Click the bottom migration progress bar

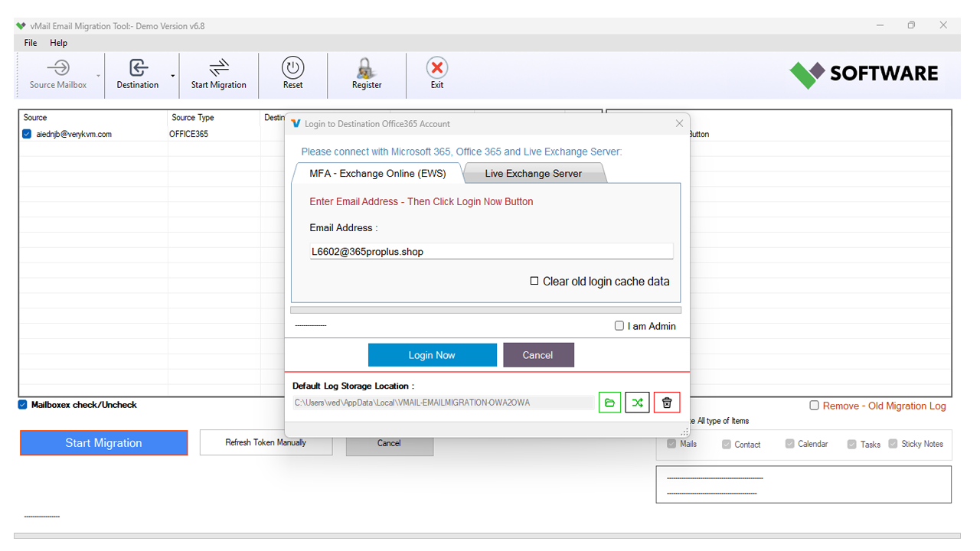click(487, 536)
